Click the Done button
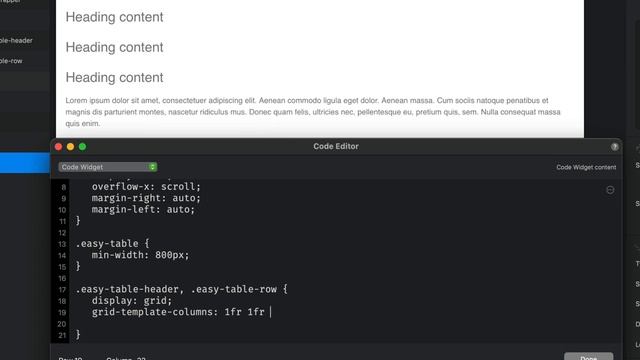Viewport: 640px width, 360px height. [588, 356]
